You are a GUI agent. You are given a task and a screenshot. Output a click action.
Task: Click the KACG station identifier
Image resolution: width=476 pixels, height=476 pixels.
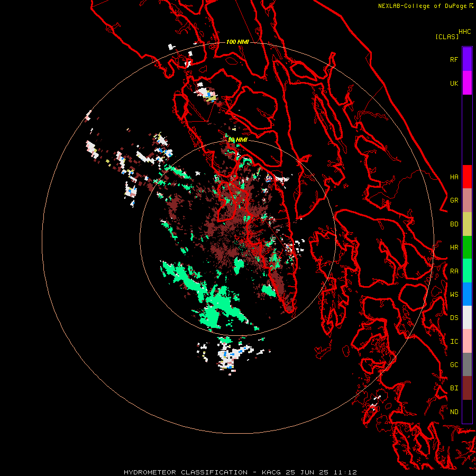272,472
